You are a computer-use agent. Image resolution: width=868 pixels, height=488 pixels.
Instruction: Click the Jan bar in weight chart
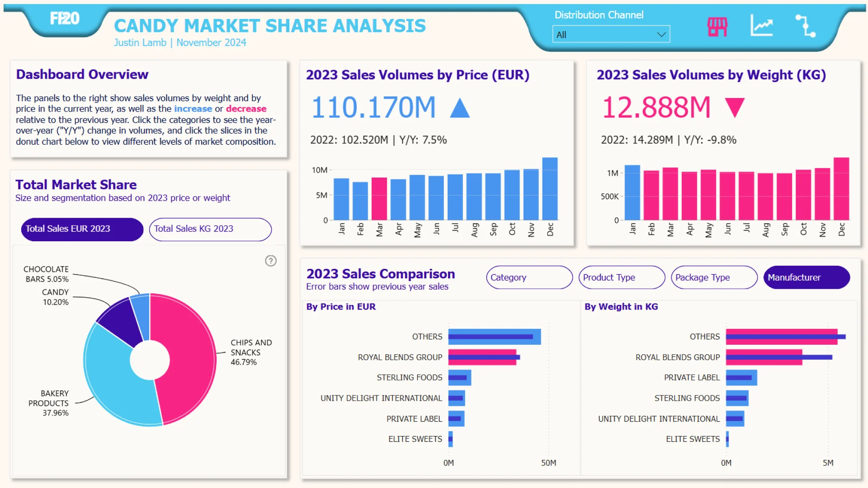pos(632,192)
